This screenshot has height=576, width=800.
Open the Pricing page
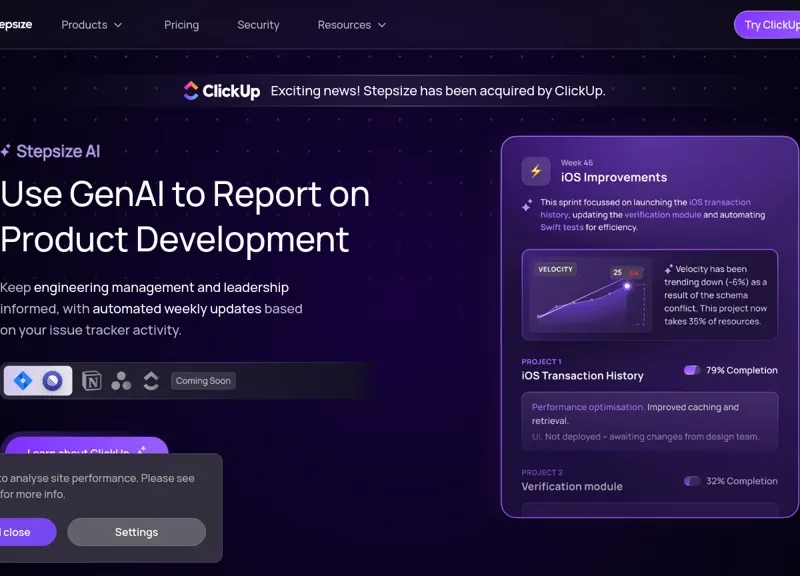click(x=181, y=25)
